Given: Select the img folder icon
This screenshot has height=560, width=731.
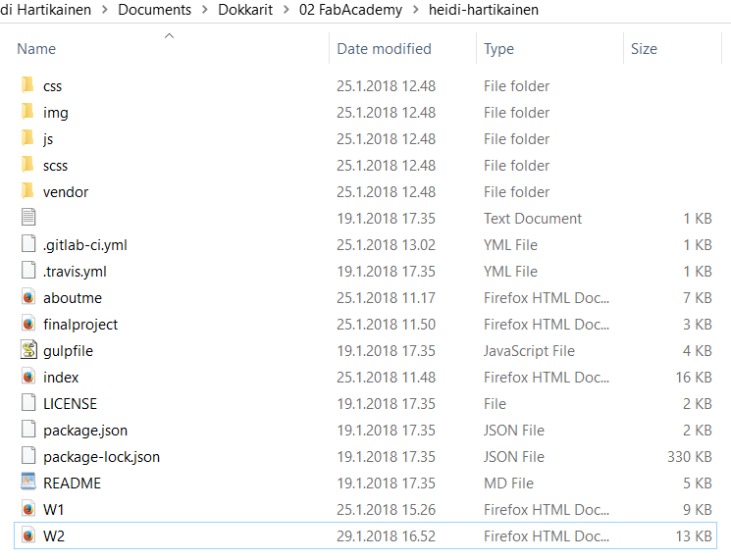Looking at the screenshot, I should [28, 112].
